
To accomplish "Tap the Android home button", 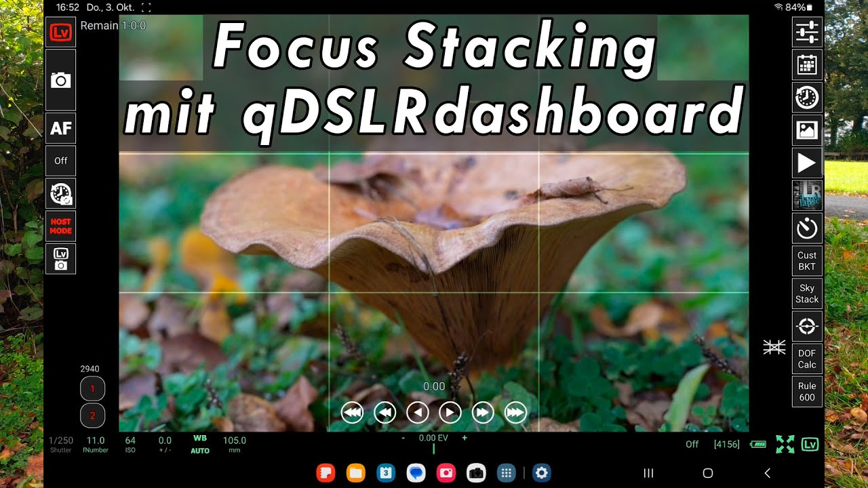I will point(708,473).
